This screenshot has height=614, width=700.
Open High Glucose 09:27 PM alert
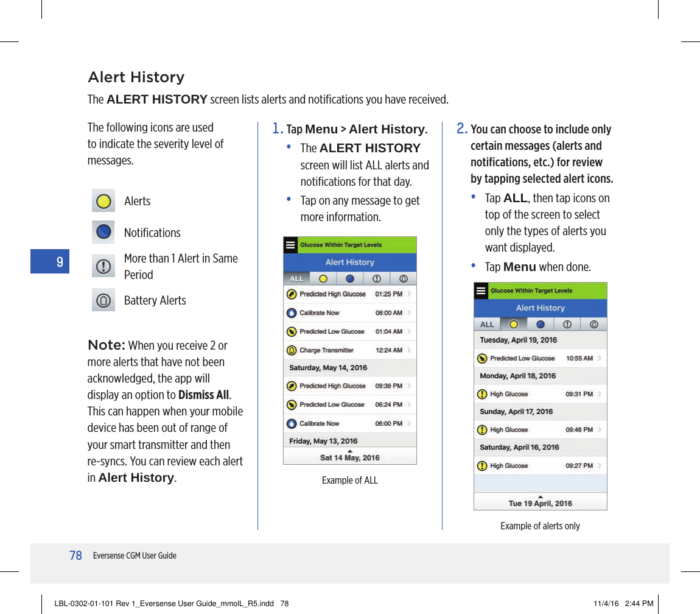(x=541, y=466)
